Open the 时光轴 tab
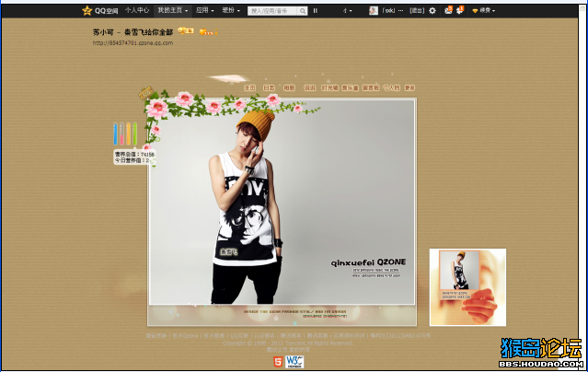This screenshot has width=588, height=372. tap(330, 87)
